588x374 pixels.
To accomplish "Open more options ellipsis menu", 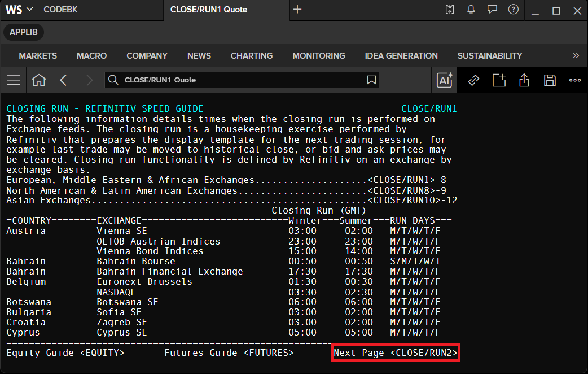I will pyautogui.click(x=575, y=80).
